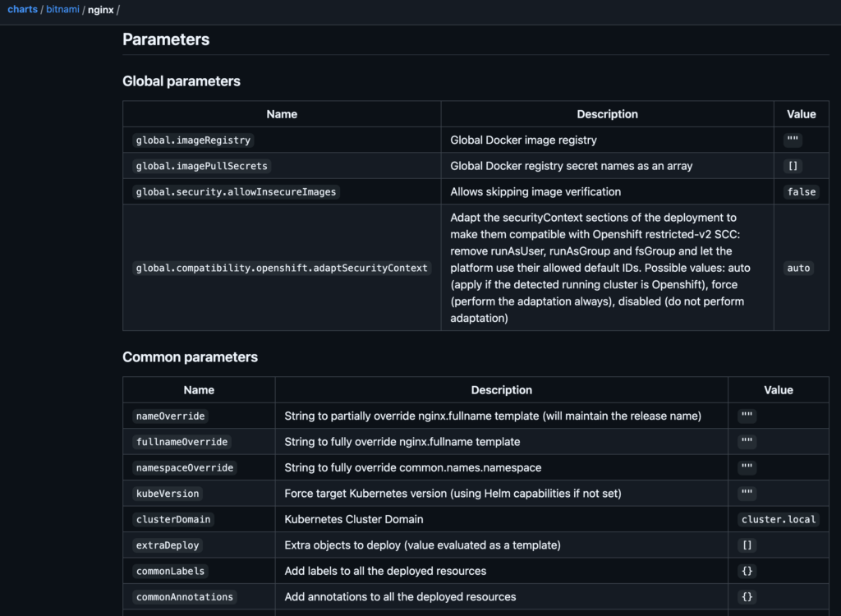The height and width of the screenshot is (616, 841).
Task: Click the Parameters heading
Action: click(166, 39)
